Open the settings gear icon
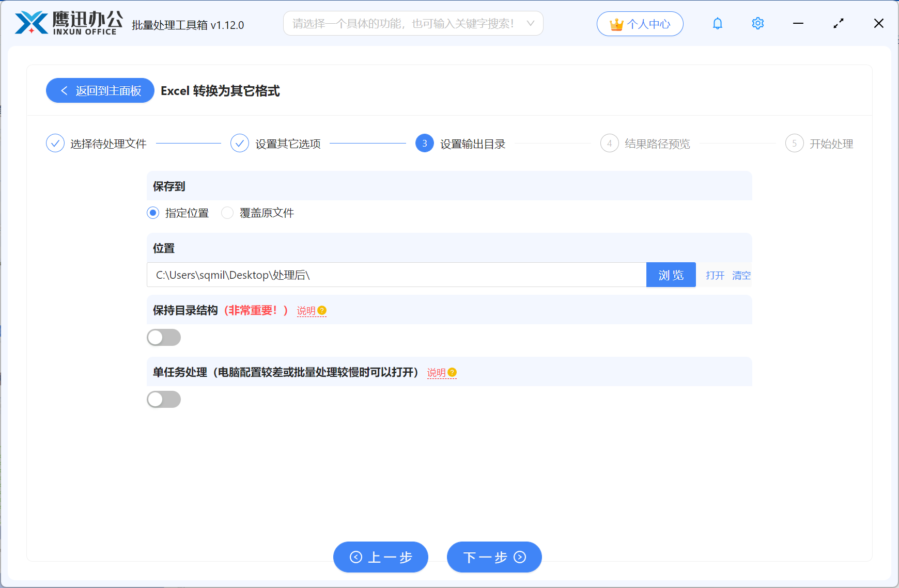899x588 pixels. point(757,23)
